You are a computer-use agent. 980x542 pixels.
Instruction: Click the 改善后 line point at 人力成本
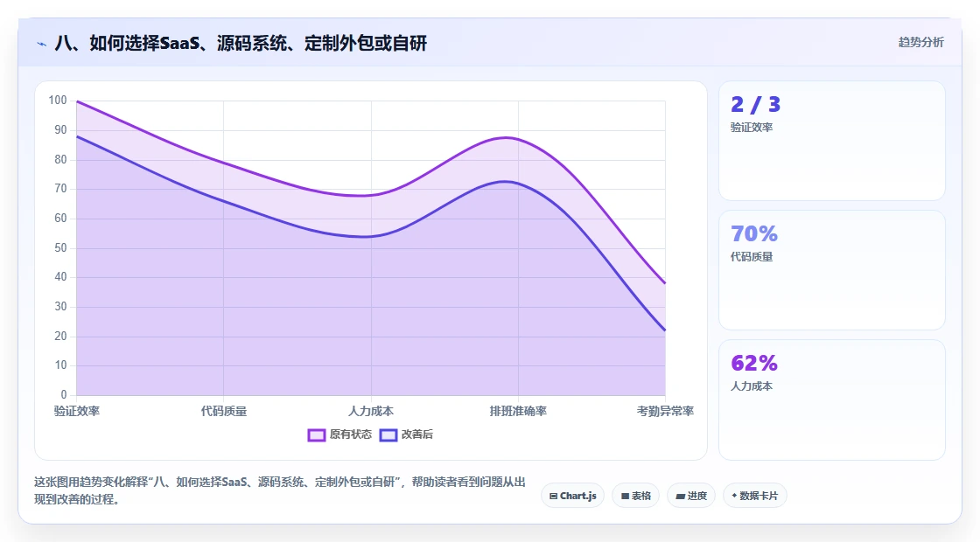tap(371, 237)
